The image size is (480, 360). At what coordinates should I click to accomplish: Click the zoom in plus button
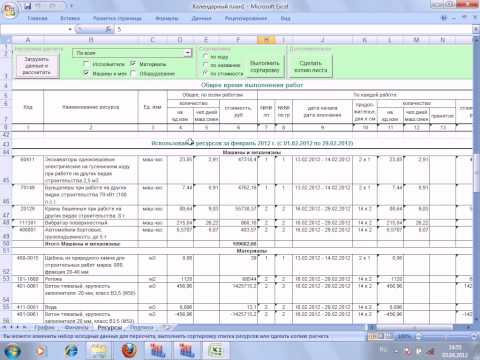pyautogui.click(x=475, y=337)
